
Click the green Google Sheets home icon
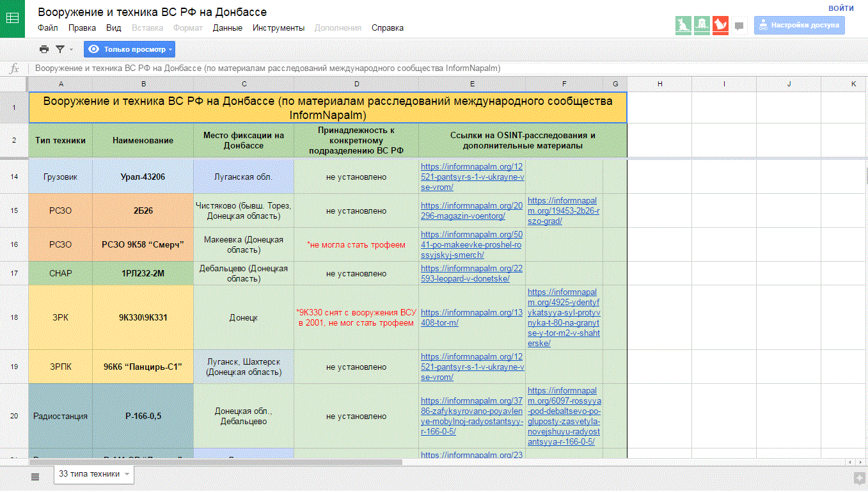12,19
